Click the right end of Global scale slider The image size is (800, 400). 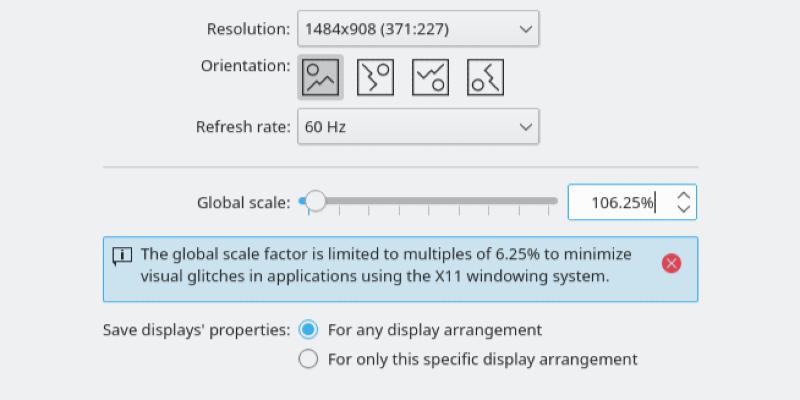[x=555, y=202]
